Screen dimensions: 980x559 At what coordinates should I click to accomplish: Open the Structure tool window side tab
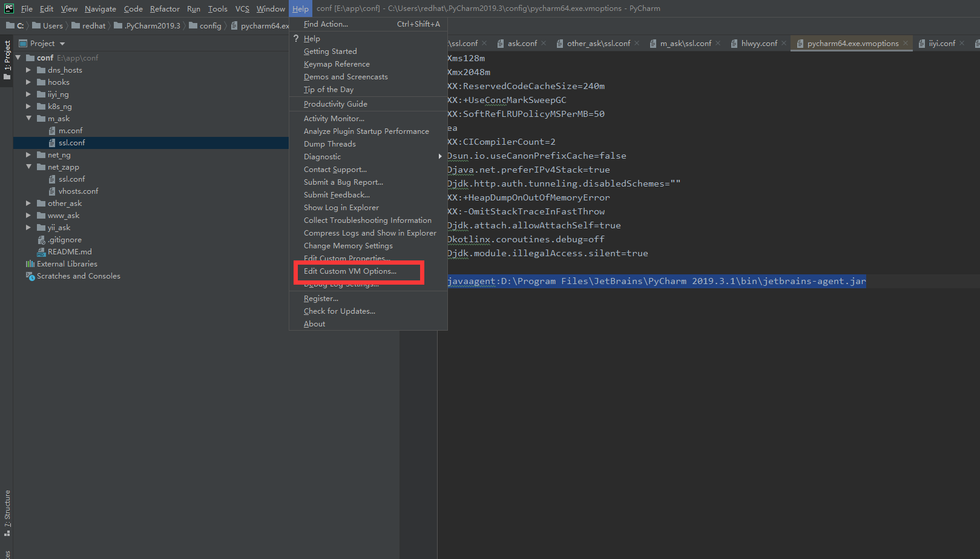point(7,514)
